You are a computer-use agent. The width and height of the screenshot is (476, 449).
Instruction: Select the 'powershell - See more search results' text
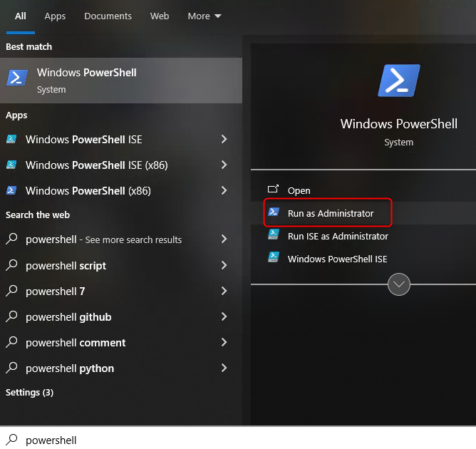[103, 239]
